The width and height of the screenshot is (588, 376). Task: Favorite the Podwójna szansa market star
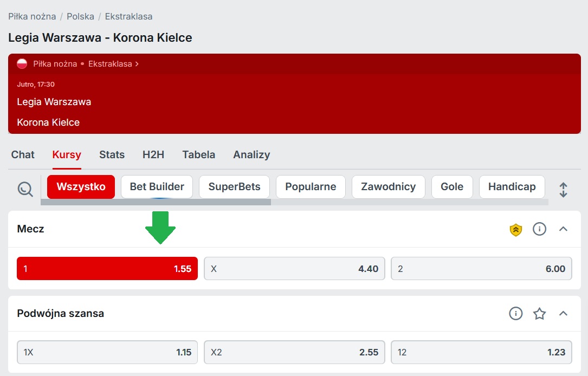tap(539, 314)
